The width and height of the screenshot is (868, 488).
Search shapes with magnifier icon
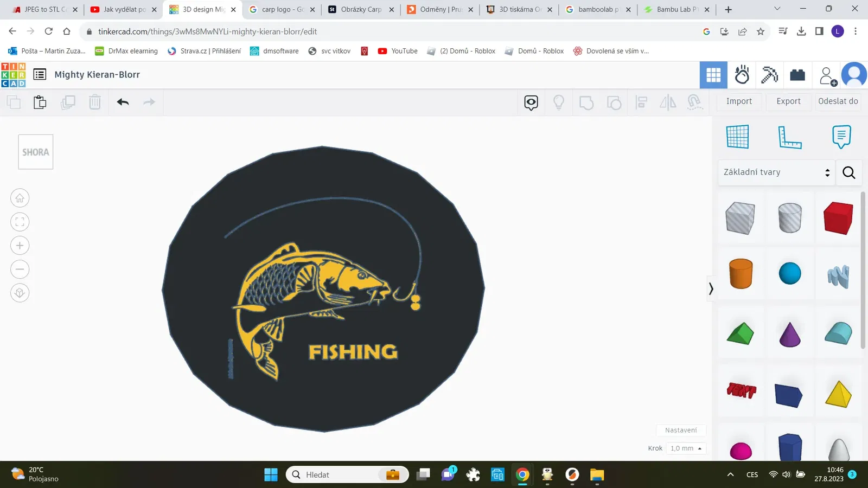(849, 172)
